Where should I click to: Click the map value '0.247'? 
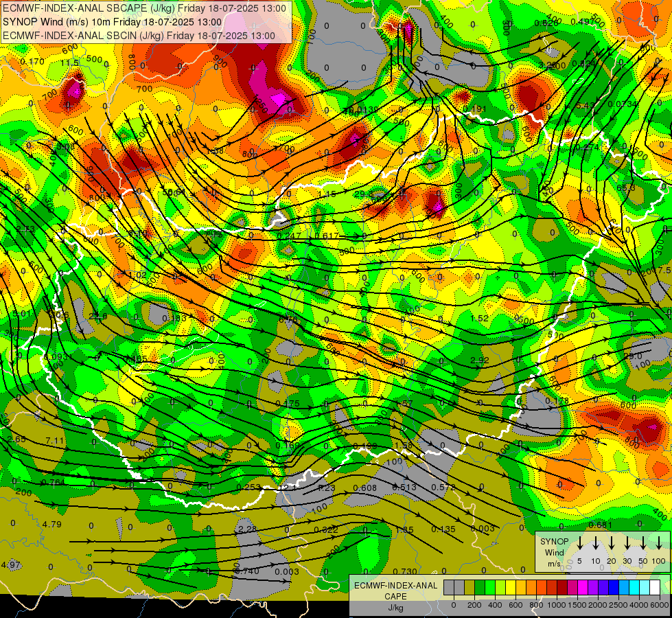[x=289, y=236]
